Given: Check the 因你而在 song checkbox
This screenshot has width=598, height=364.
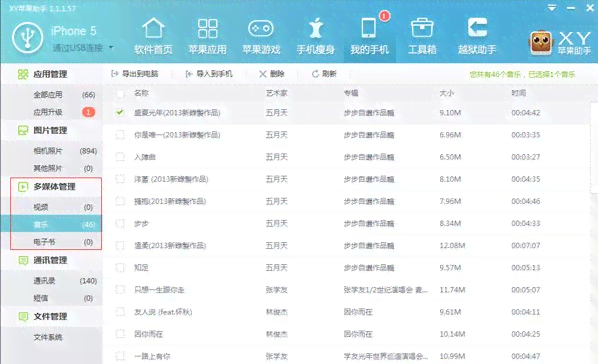Looking at the screenshot, I should point(120,334).
